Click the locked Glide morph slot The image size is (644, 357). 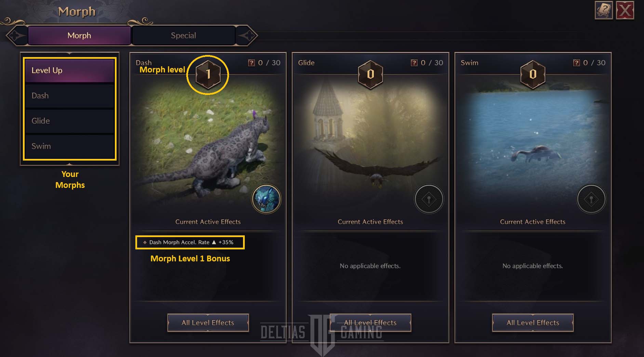point(429,199)
